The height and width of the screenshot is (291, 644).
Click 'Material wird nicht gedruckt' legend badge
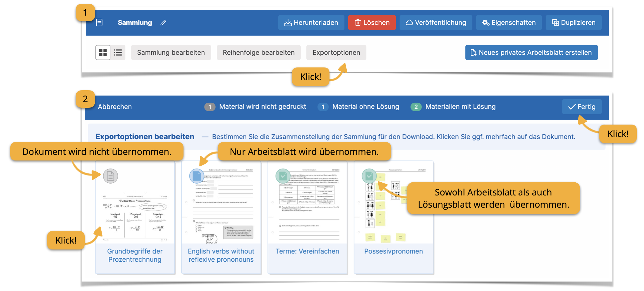point(210,107)
